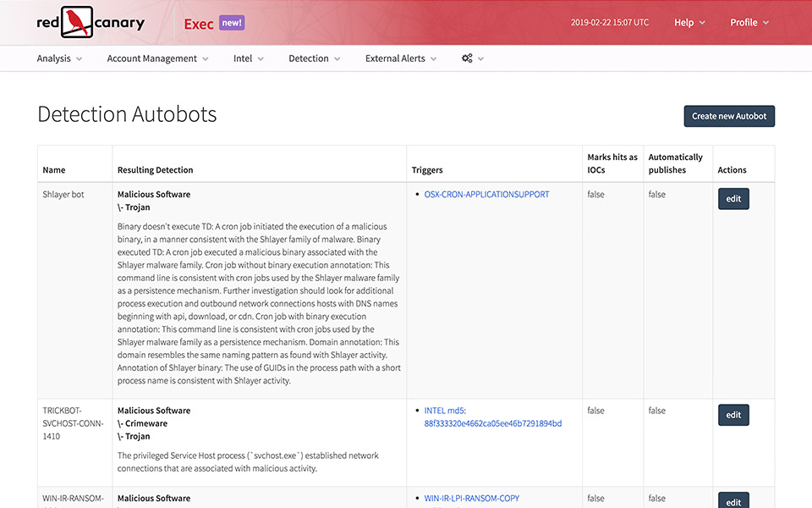Open the gears settings menu icon
This screenshot has height=508, width=812.
point(472,58)
